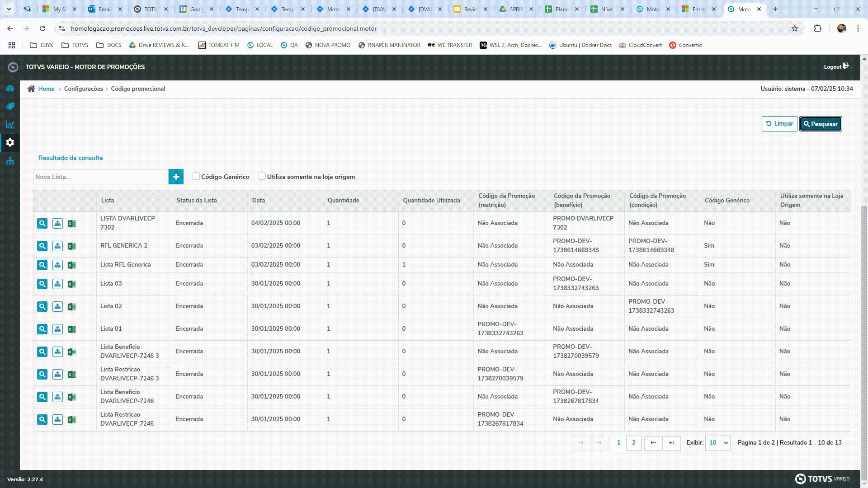Click the hierarchy org-chart sidebar icon

pos(10,161)
